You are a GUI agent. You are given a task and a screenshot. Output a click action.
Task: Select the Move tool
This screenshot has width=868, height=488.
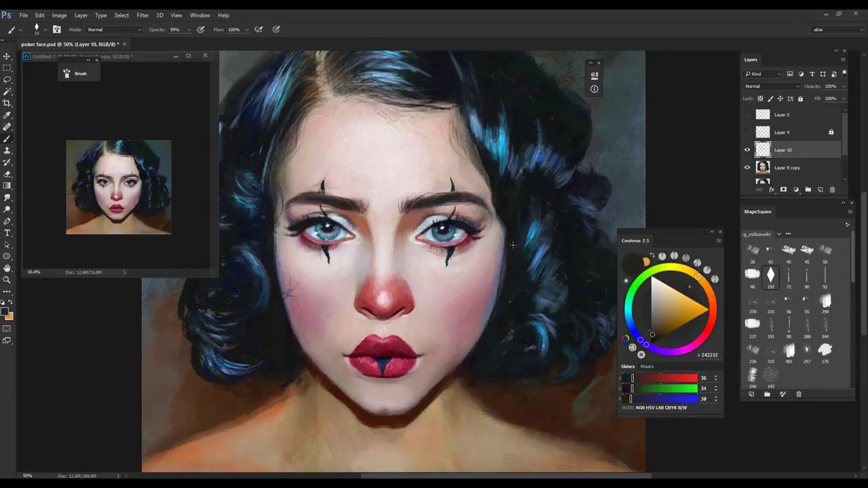click(7, 56)
